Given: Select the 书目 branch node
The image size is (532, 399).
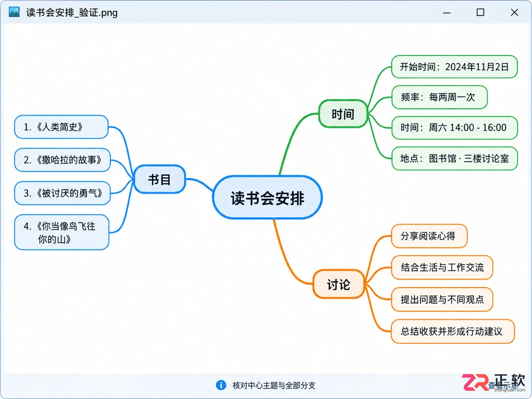Looking at the screenshot, I should click(159, 180).
